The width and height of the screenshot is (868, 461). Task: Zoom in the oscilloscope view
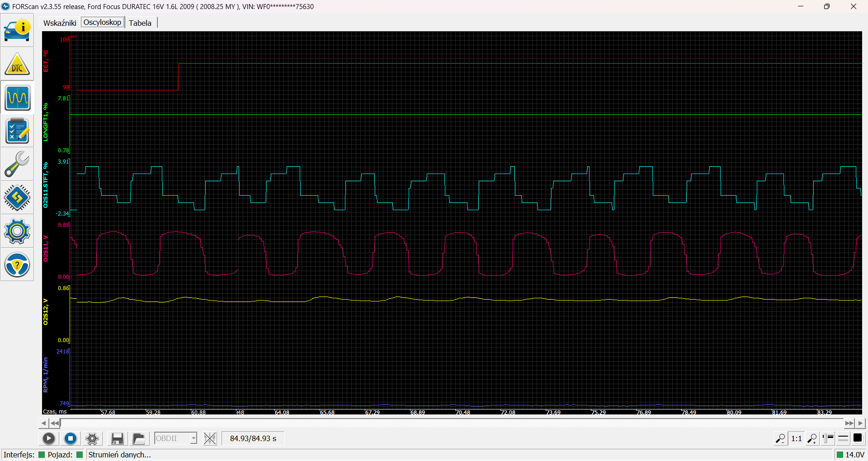click(812, 438)
